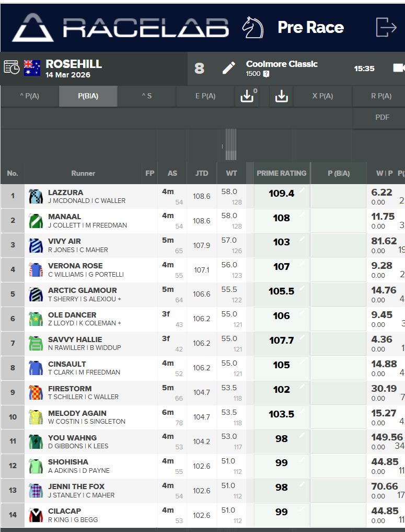Click Savvy Hallie's green striped silks
This screenshot has width=405, height=532.
(x=36, y=344)
